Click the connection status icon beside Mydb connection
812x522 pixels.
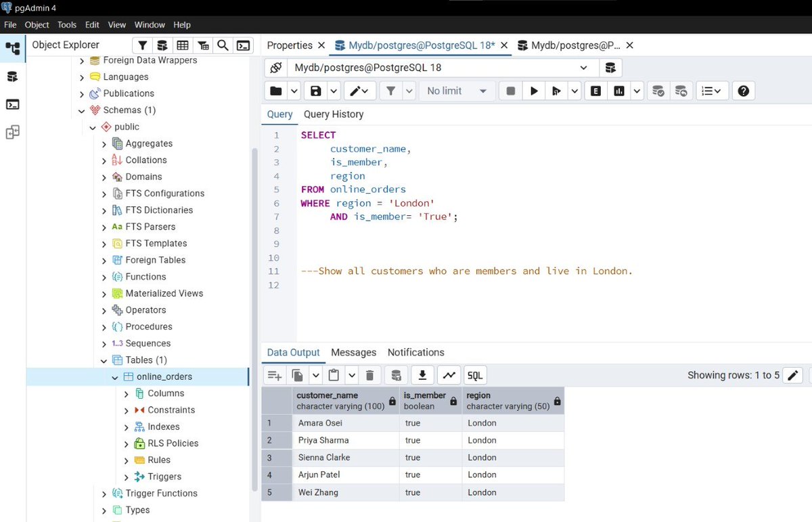(275, 68)
